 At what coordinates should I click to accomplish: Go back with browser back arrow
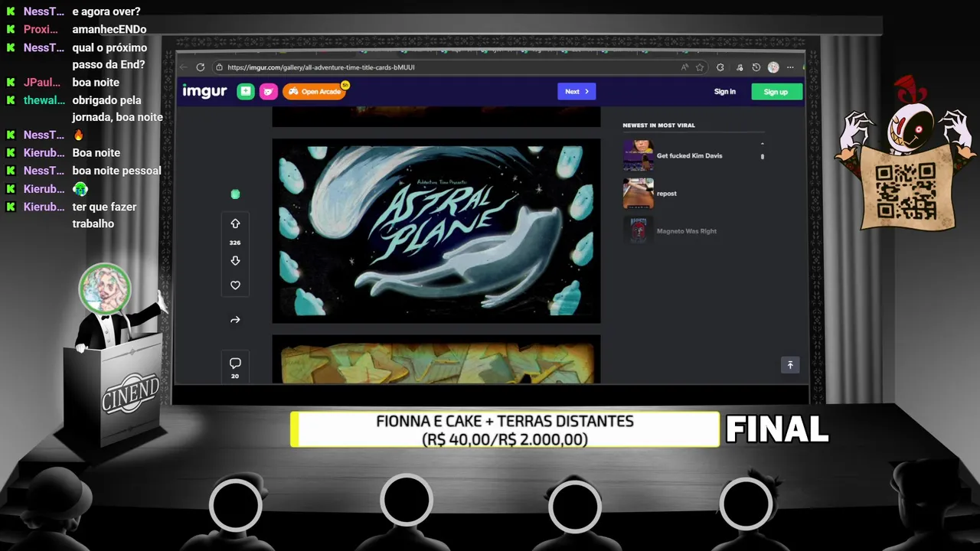[184, 67]
